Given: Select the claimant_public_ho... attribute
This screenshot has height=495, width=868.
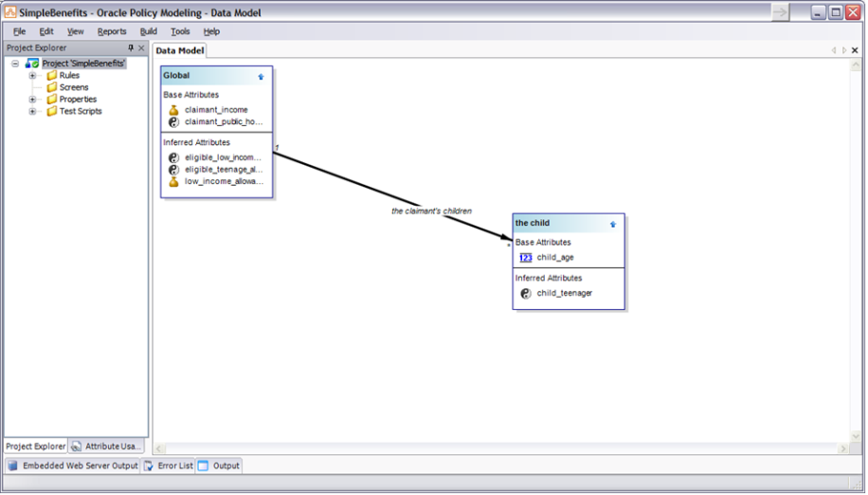Looking at the screenshot, I should 224,121.
